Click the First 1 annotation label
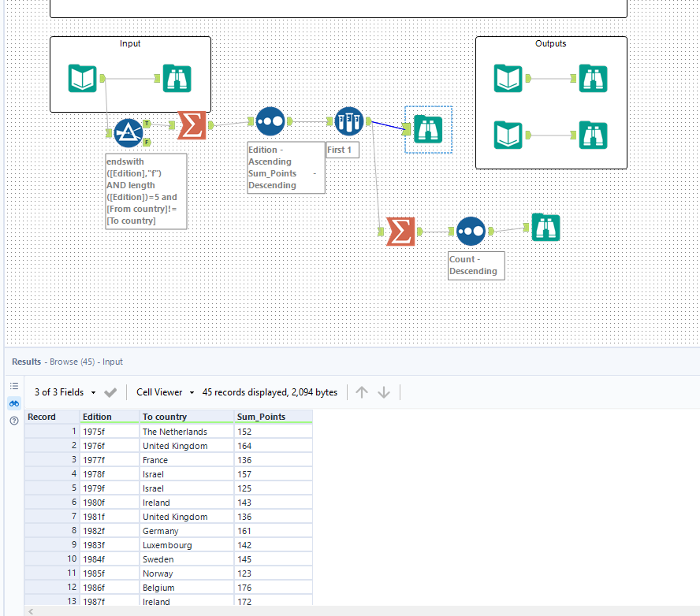700x616 pixels. point(342,150)
